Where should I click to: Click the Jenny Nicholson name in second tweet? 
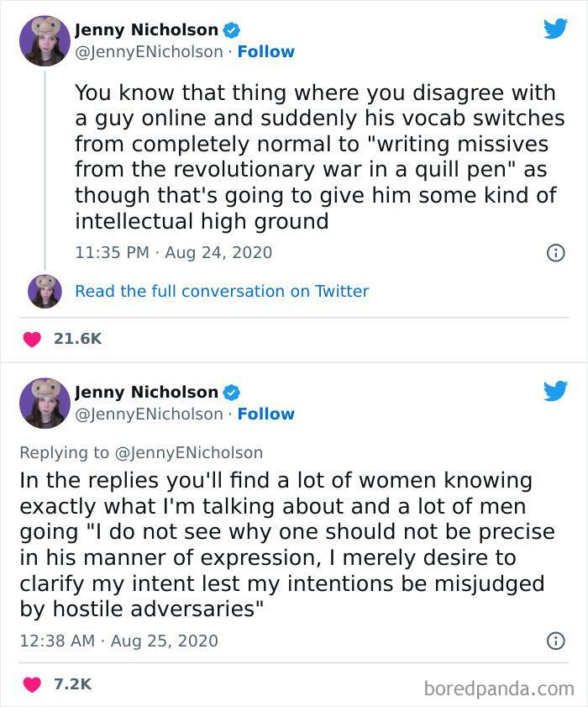pos(146,392)
